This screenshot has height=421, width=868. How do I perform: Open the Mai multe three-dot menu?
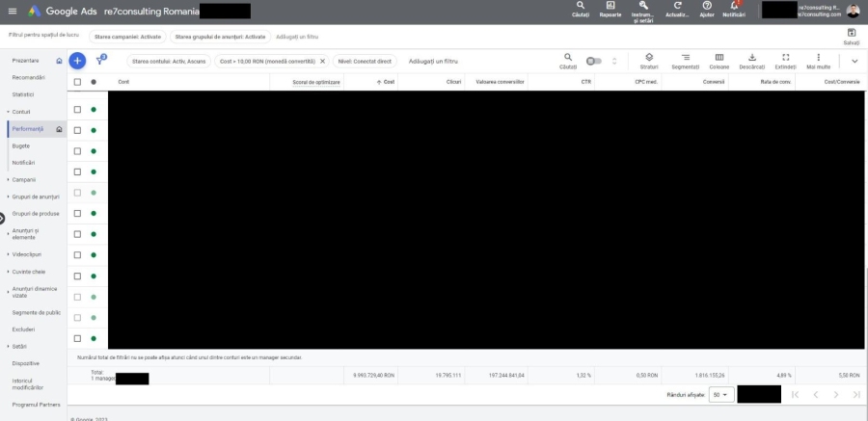pyautogui.click(x=818, y=57)
